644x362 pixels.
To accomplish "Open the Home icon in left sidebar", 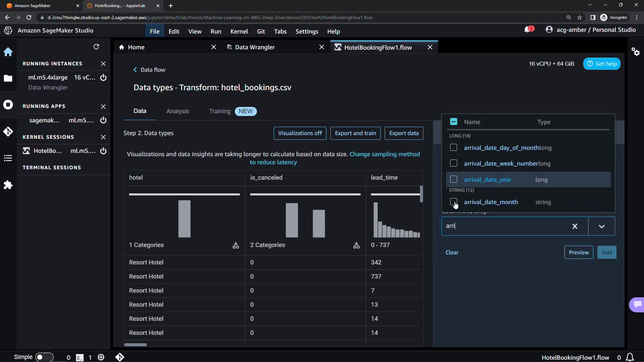I will [x=8, y=52].
